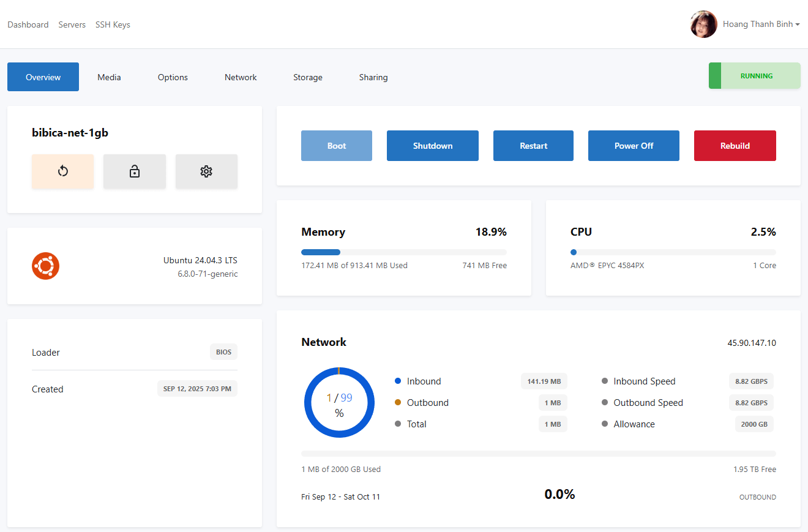Click the Created row label

[x=48, y=389]
